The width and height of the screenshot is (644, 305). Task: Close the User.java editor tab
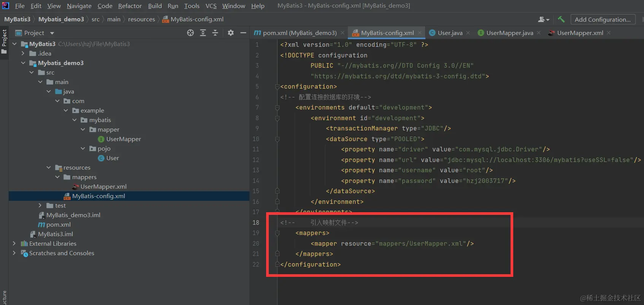click(x=468, y=33)
